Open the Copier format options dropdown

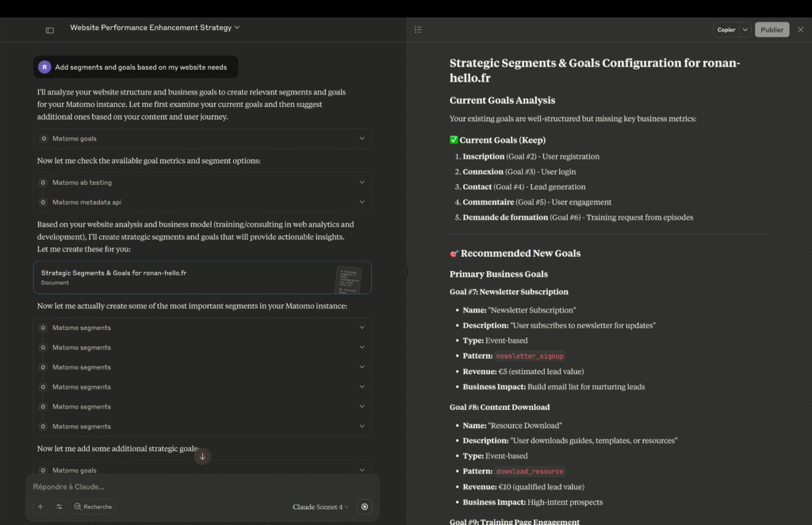point(744,29)
